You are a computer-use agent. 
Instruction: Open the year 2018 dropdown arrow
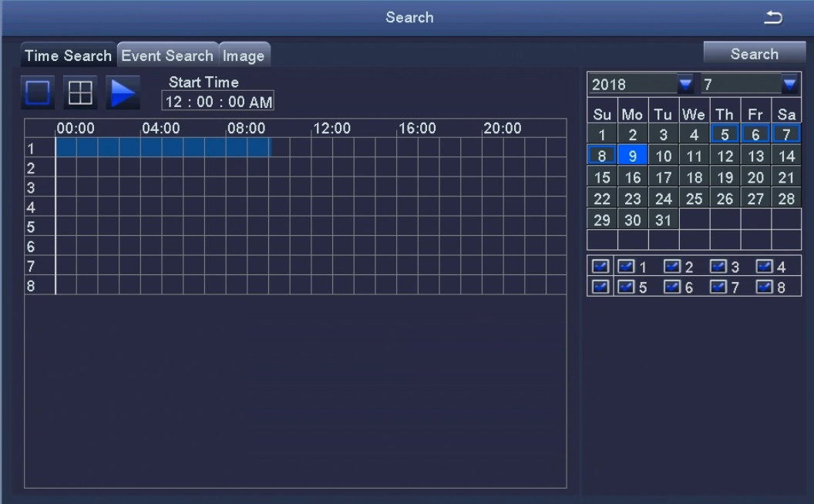tap(685, 84)
